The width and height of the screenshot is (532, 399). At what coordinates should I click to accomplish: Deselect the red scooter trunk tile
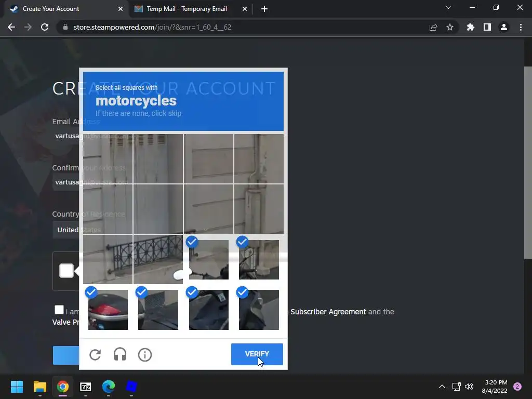point(108,310)
